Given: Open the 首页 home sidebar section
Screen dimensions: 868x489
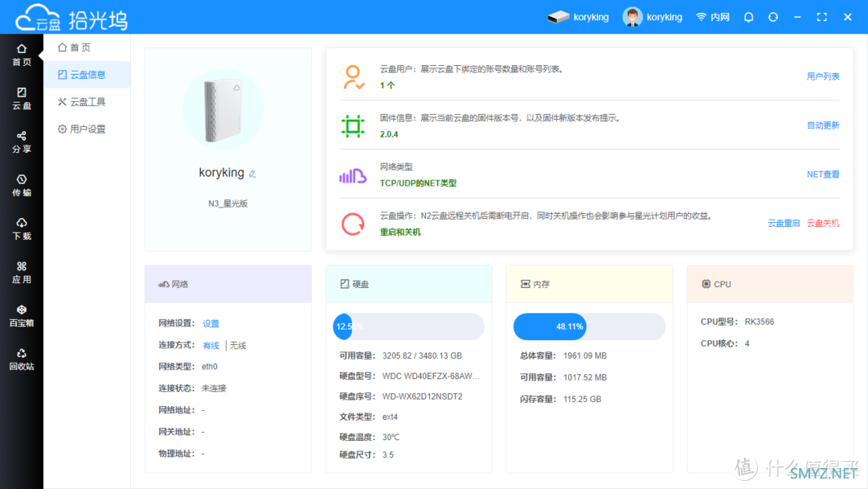Looking at the screenshot, I should click(22, 55).
